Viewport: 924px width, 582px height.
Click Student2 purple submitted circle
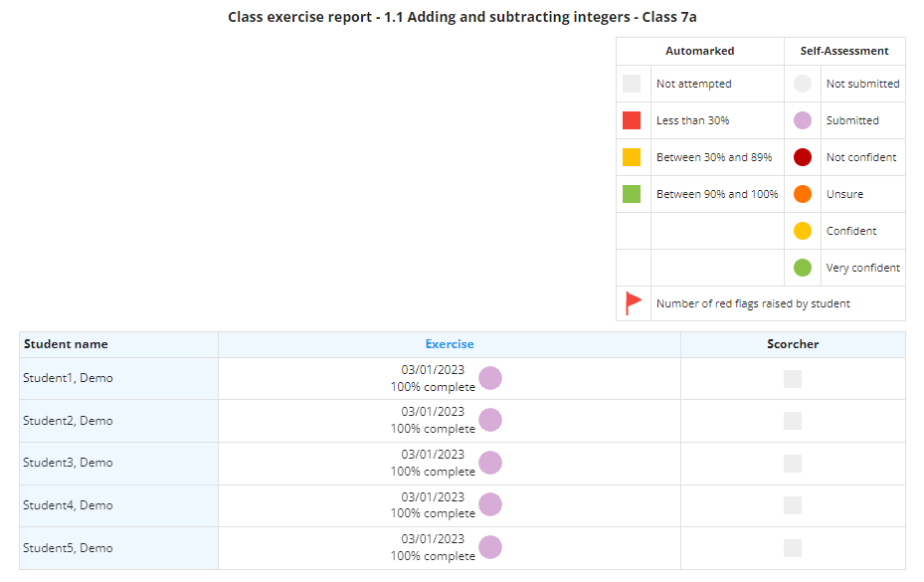(490, 420)
